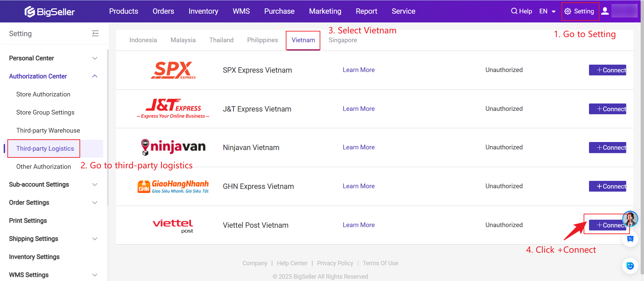
Task: Open the Orders menu
Action: (x=163, y=11)
